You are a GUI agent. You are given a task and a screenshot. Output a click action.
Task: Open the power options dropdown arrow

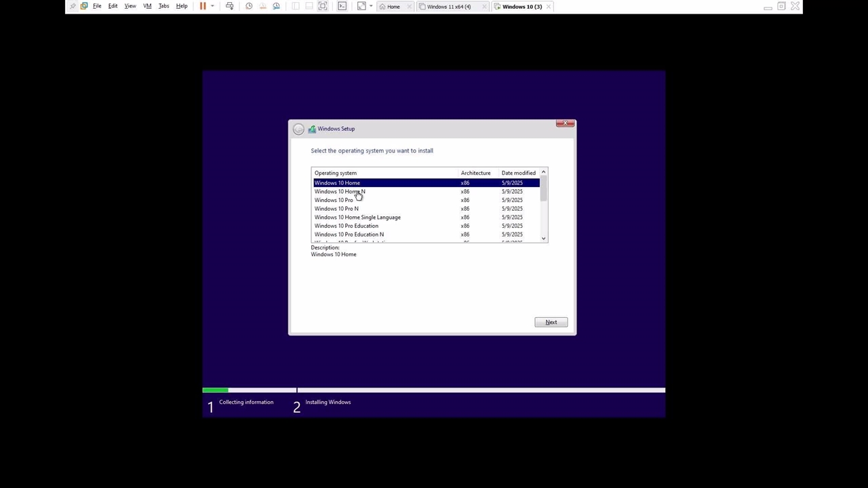(x=212, y=6)
